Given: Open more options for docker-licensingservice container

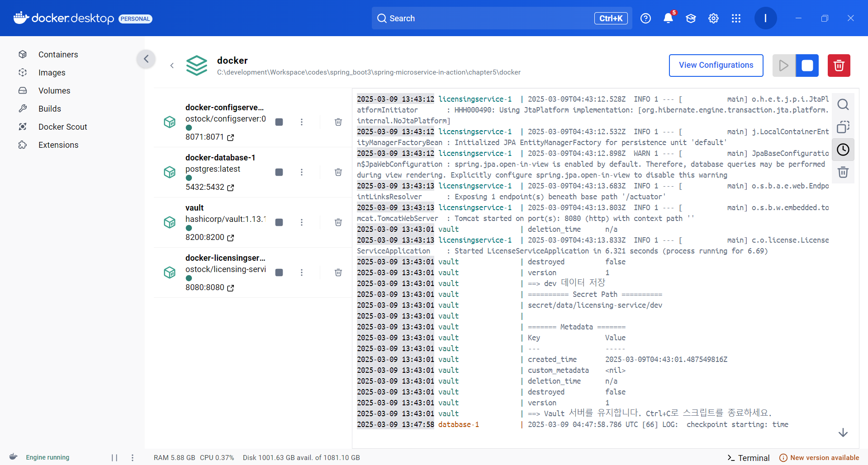Looking at the screenshot, I should point(302,272).
